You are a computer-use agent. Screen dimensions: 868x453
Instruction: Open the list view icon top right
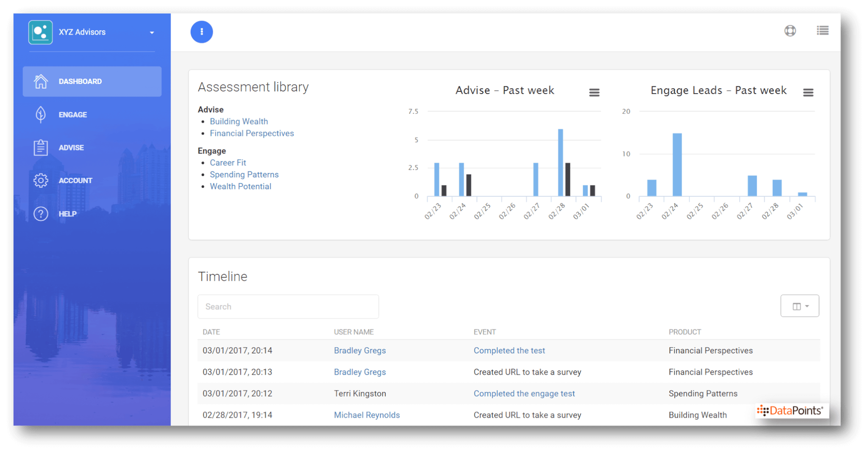click(822, 31)
